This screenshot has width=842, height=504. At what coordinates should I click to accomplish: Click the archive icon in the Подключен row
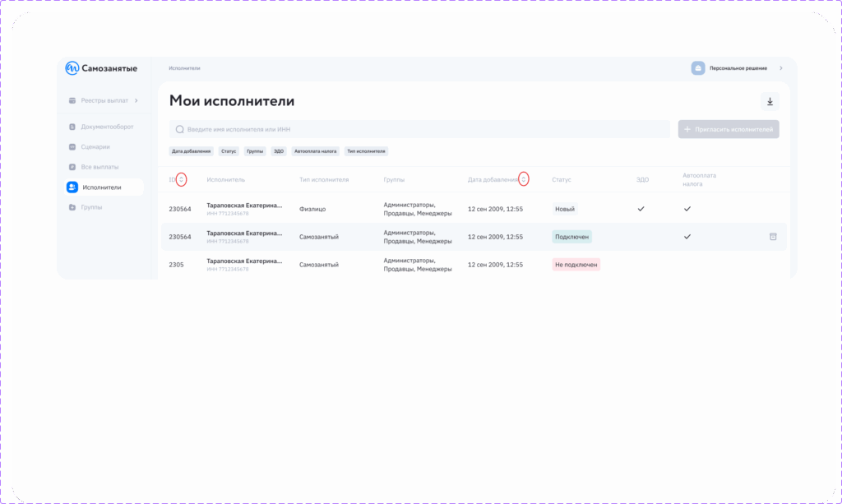773,237
